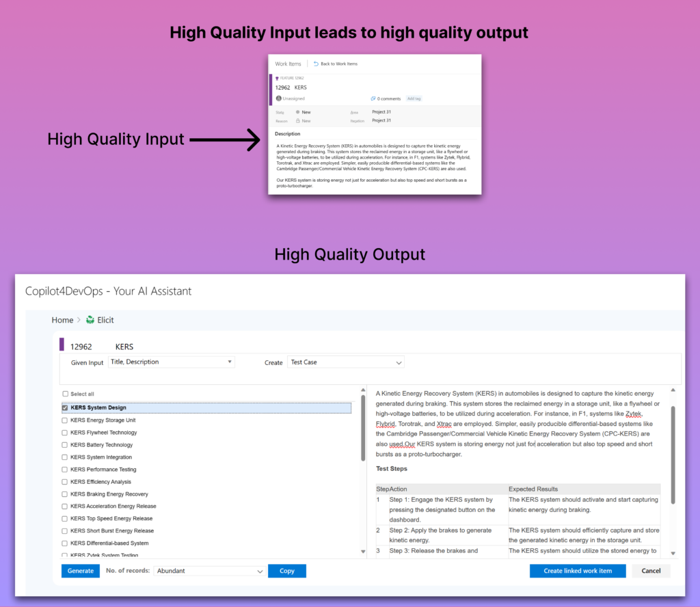This screenshot has height=607, width=700.
Task: Click the checklist vertical scrollbar thumb
Action: tap(363, 428)
